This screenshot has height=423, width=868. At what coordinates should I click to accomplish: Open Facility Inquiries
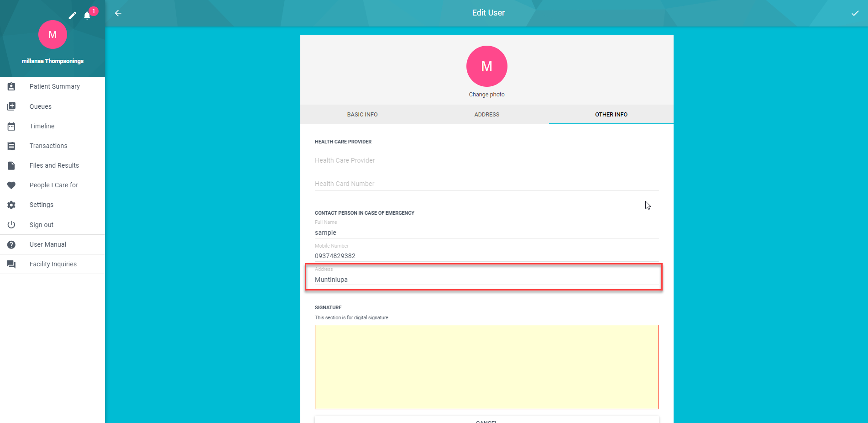pos(52,264)
